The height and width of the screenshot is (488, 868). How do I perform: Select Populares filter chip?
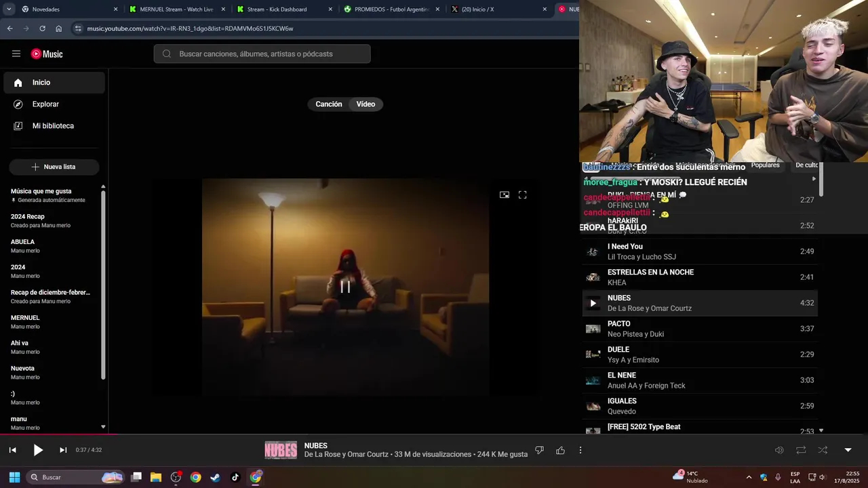(766, 165)
